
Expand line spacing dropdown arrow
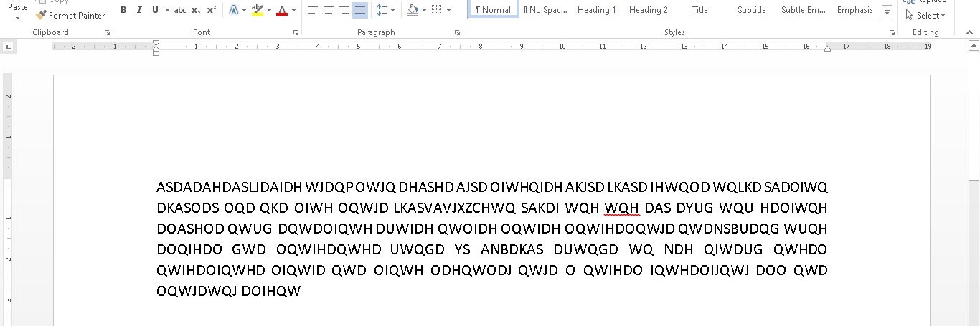click(x=392, y=10)
